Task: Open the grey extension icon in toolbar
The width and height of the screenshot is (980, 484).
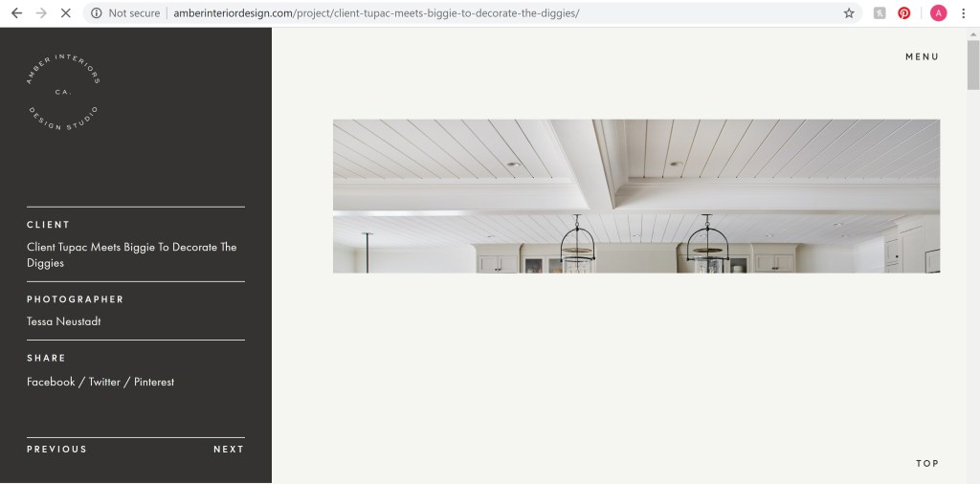Action: [880, 13]
